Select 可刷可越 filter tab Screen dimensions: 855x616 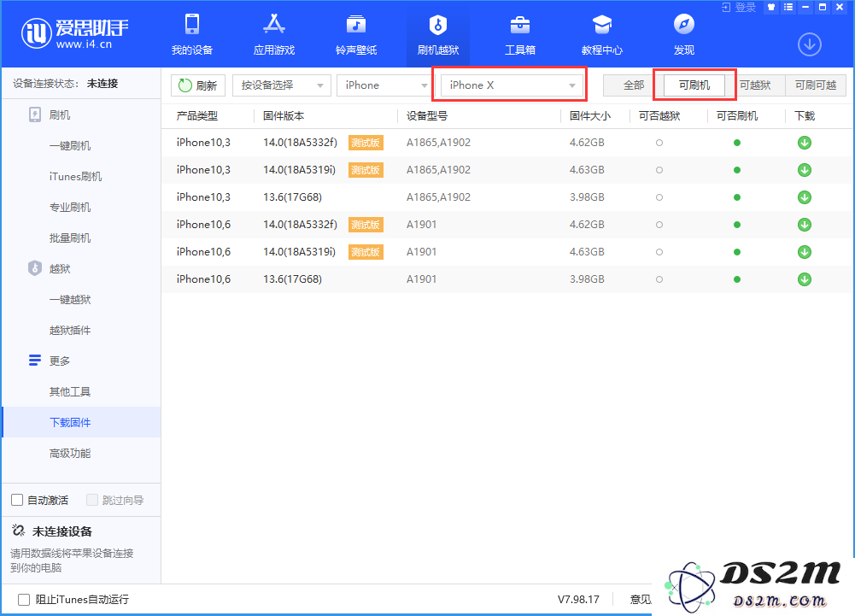tap(816, 85)
